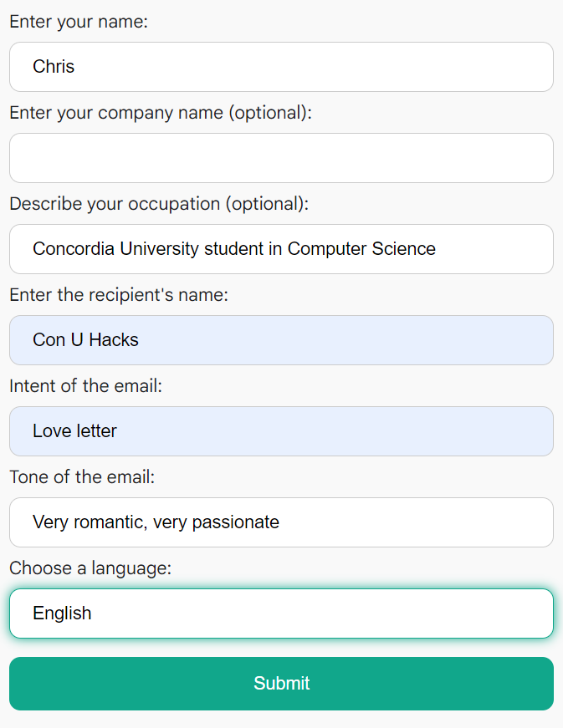Viewport: 563px width, 728px height.
Task: Click the "Enter your company name (optional):" label
Action: (x=161, y=113)
